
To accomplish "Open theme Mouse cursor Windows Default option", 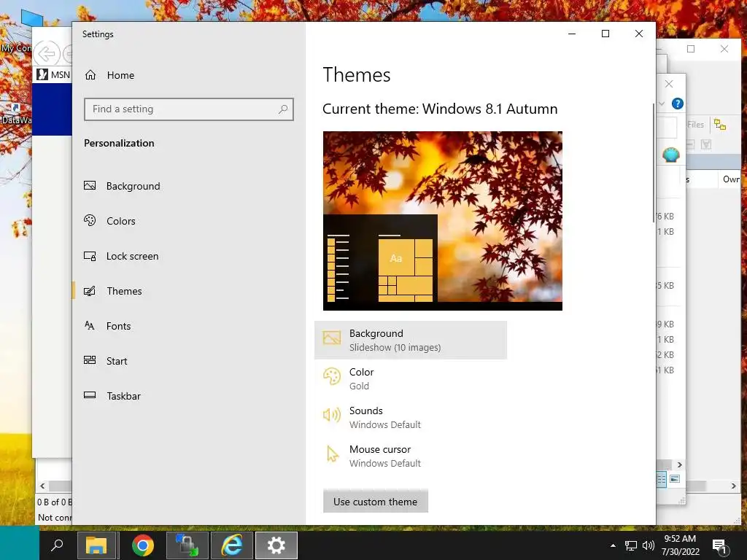I will point(411,456).
